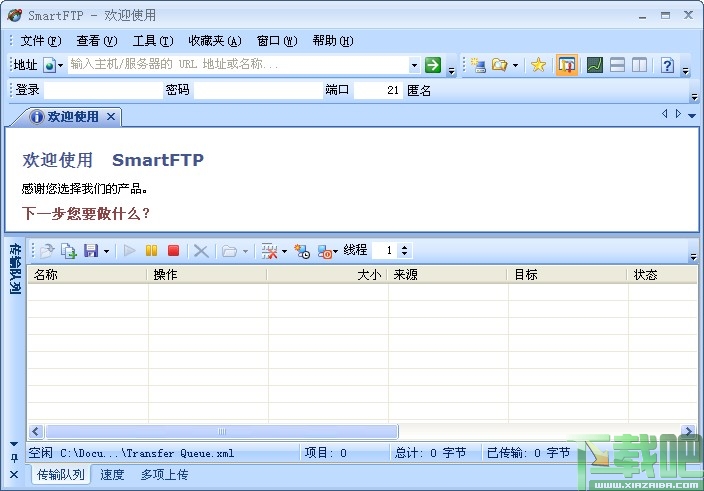Close the transfer queue panel with X
Viewport: 704px width, 491px height.
point(14,474)
